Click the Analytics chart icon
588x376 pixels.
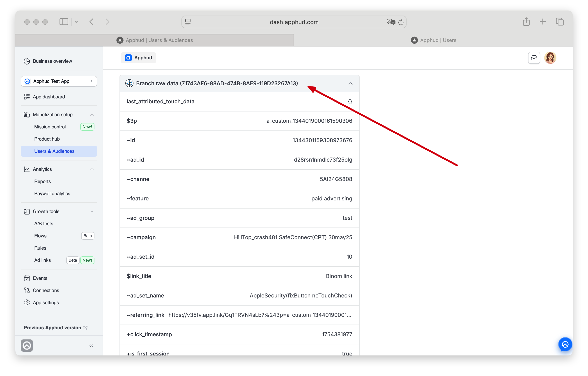click(x=27, y=169)
